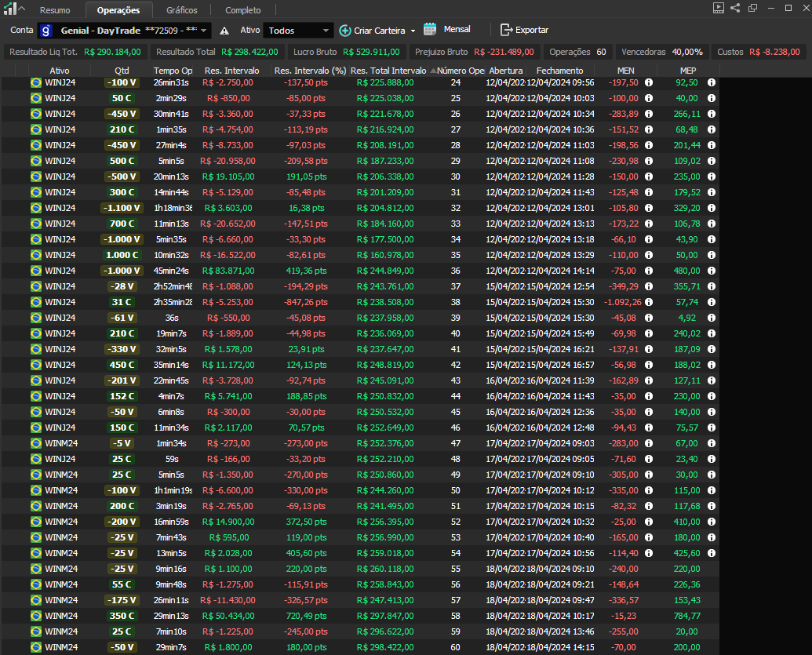Click MEP info icon for operation 54
Image resolution: width=812 pixels, height=655 pixels.
coord(712,553)
